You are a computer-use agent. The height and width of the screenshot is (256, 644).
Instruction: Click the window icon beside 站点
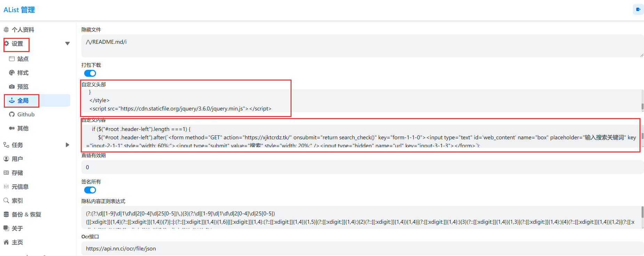point(12,59)
